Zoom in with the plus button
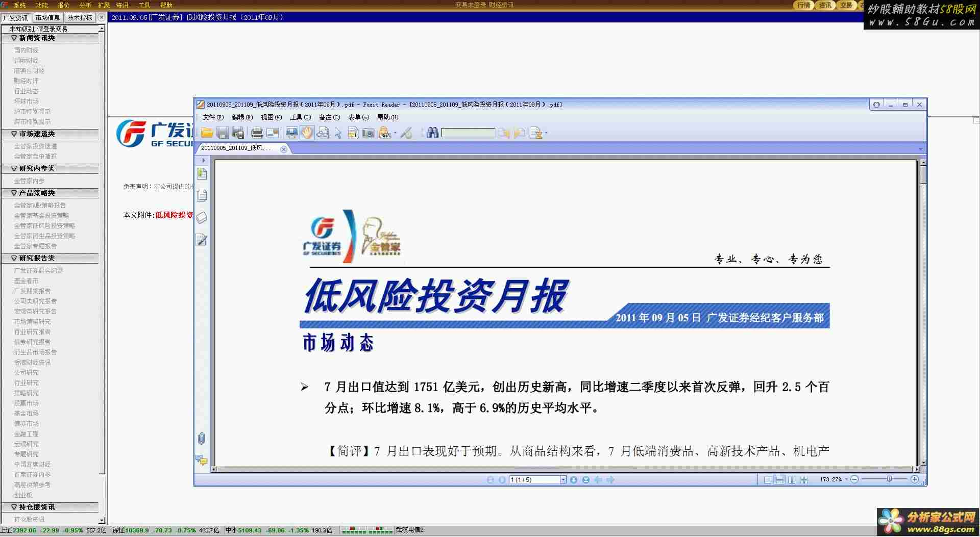 point(915,479)
